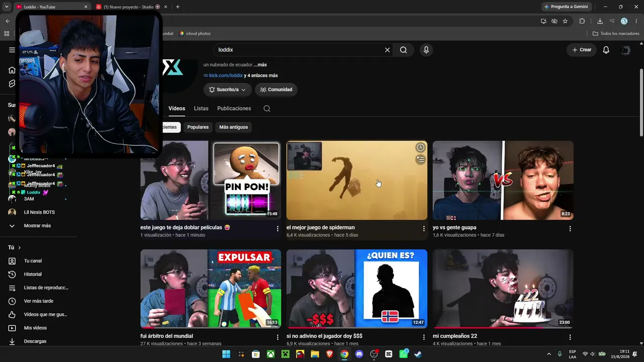Screen dimensions: 644x362
Task: Open options for 'fui árbitro del mundial'
Action: pos(278,337)
